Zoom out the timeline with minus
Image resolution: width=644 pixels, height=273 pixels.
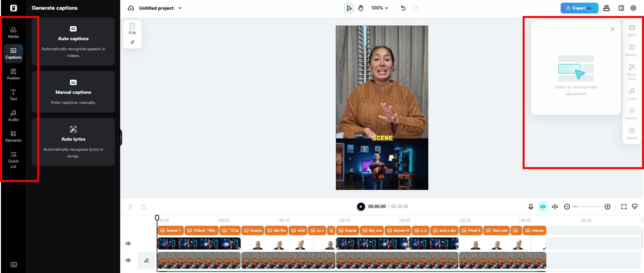click(x=567, y=207)
